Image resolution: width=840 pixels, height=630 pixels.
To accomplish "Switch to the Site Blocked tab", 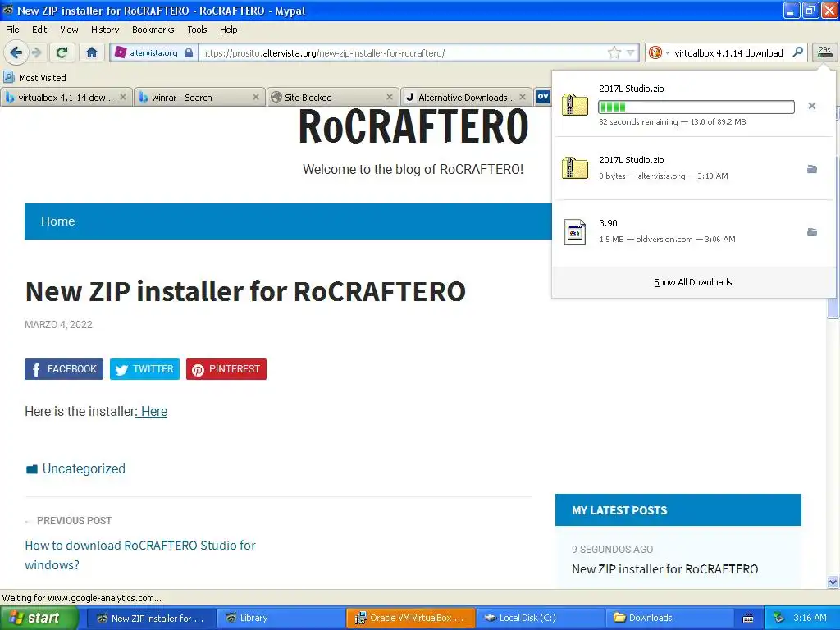I will (332, 98).
